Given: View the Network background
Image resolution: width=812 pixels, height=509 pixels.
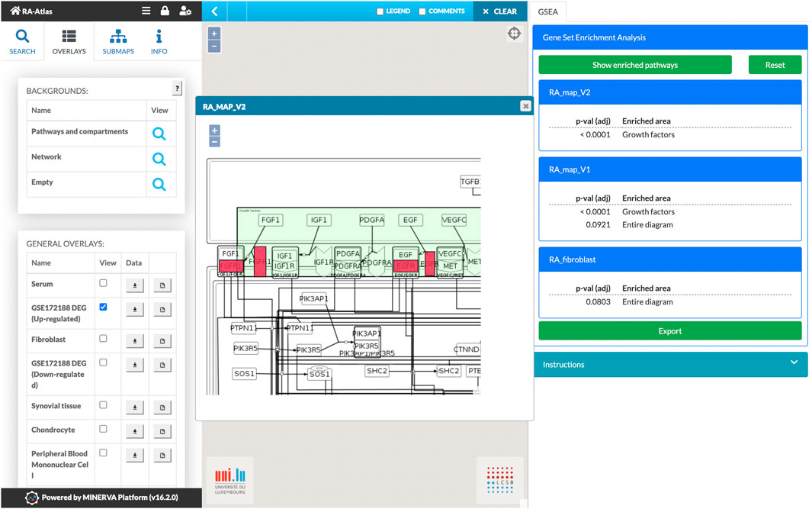Looking at the screenshot, I should [x=159, y=159].
